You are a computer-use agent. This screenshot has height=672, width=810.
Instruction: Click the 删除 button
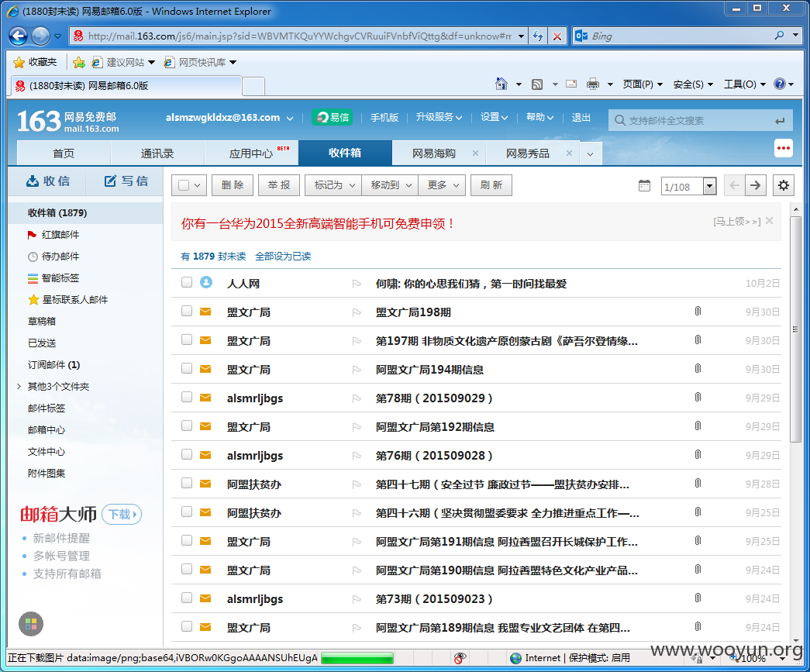point(233,185)
